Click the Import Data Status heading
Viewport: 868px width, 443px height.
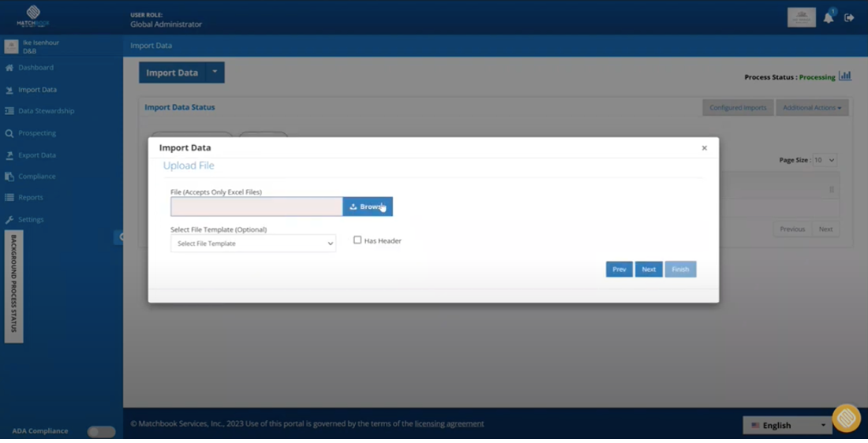click(180, 107)
